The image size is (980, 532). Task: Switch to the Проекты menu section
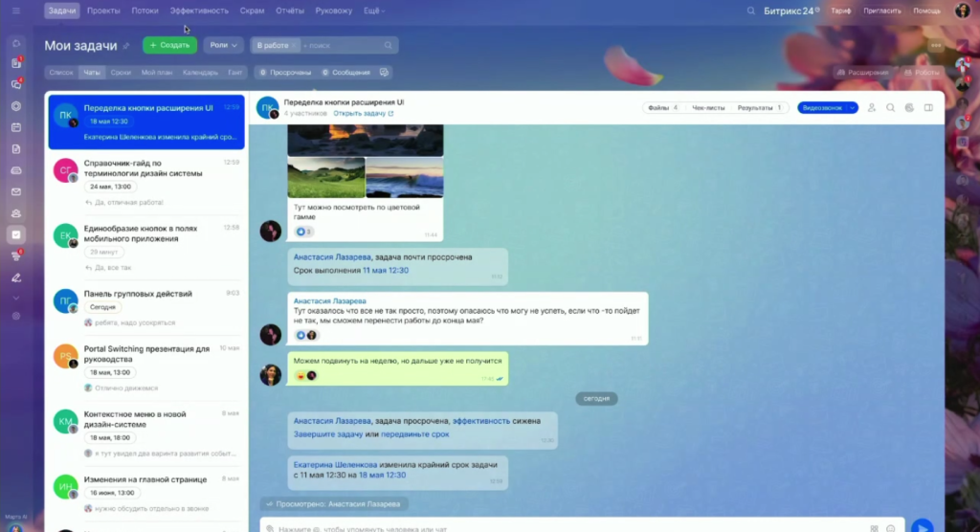click(103, 11)
